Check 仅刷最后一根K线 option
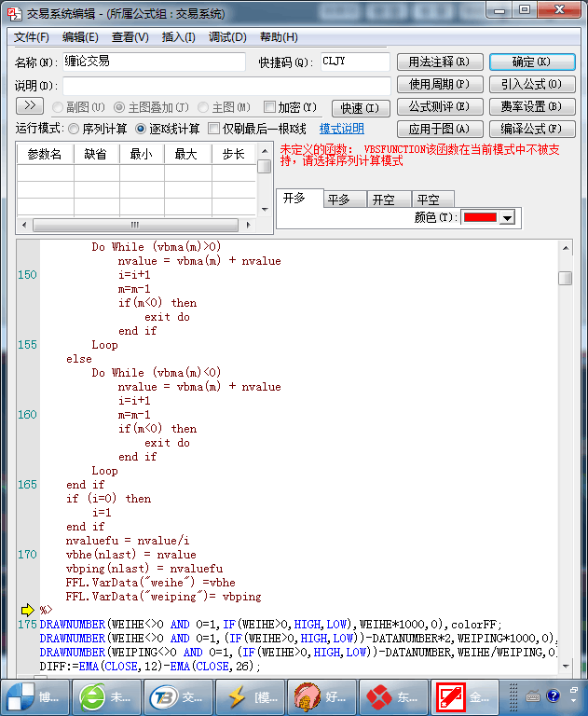The height and width of the screenshot is (716, 588). click(x=214, y=129)
